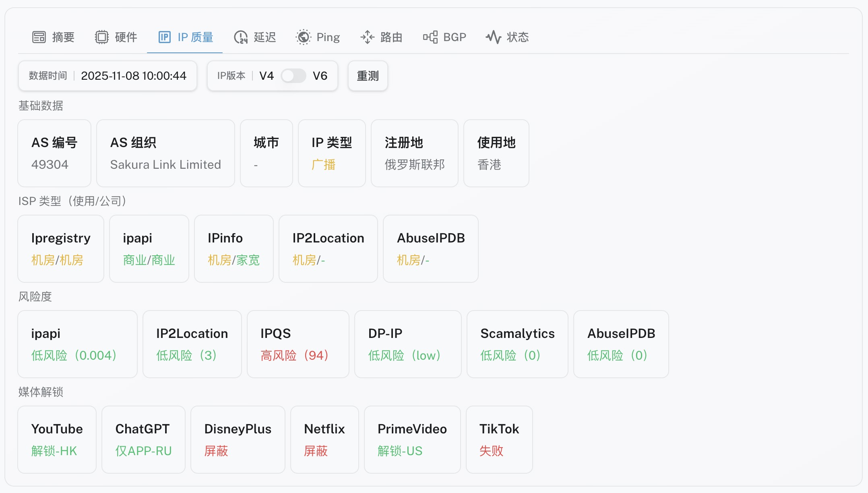Click the Routing (路由) arrows icon
Screen dimensions: 868x493
367,37
